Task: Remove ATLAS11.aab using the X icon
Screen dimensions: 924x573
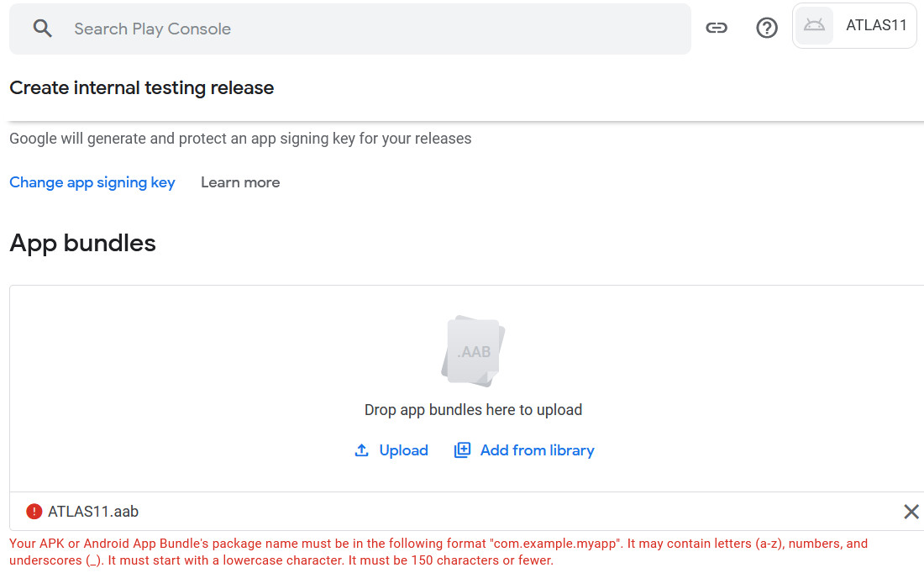Action: click(911, 512)
